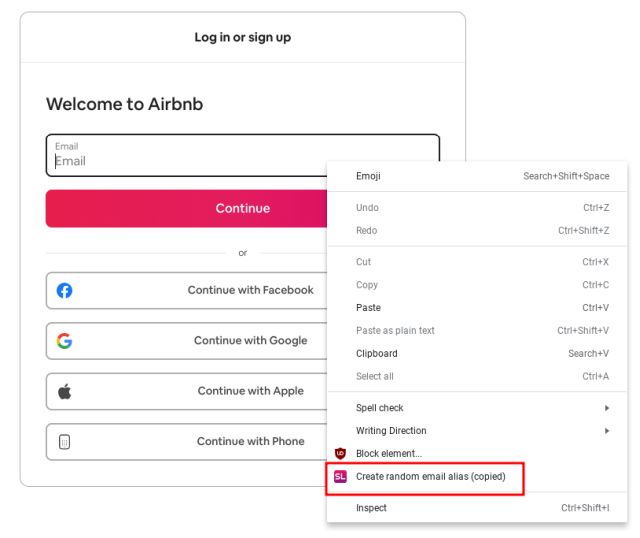Screen dimensions: 640x538
Task: Expand the Writing Direction submenu arrow
Action: tap(607, 431)
